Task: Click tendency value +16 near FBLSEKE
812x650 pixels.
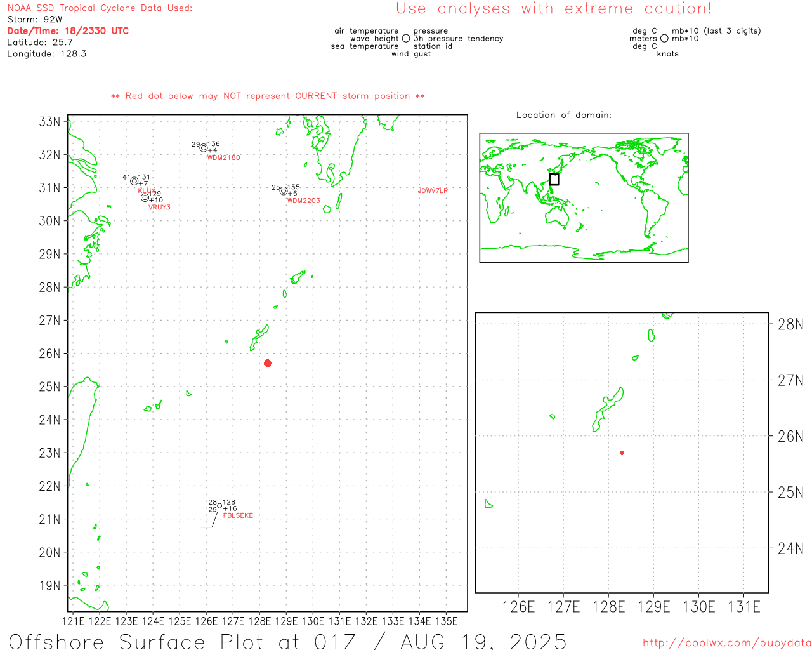Action: pyautogui.click(x=230, y=508)
